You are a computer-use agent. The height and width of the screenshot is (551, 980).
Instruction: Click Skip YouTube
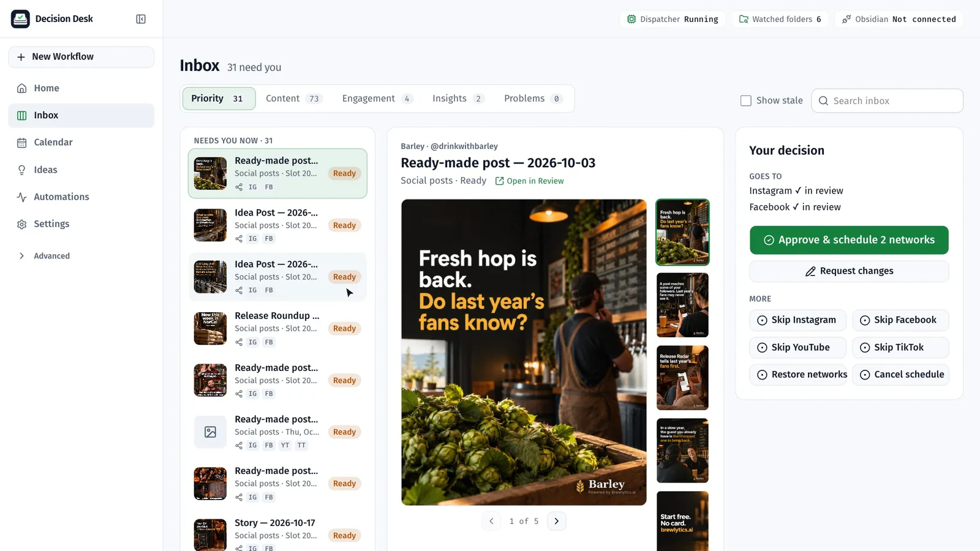pos(797,347)
